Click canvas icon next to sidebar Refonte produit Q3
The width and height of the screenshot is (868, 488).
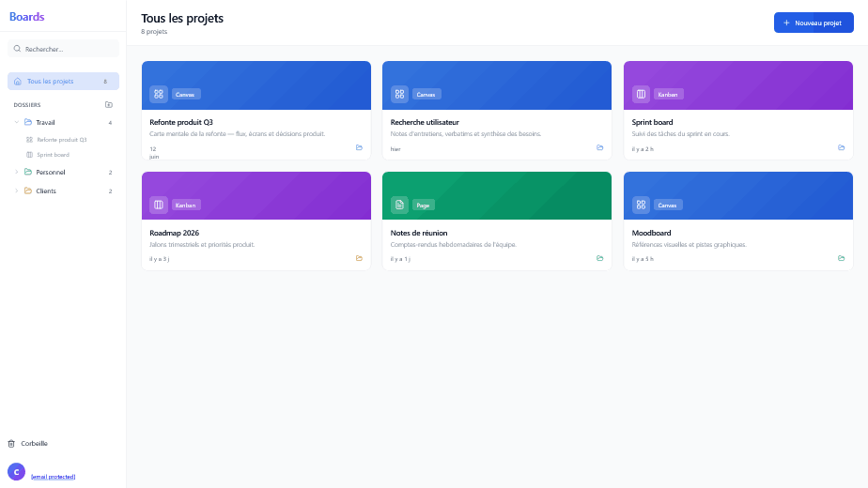tap(30, 140)
